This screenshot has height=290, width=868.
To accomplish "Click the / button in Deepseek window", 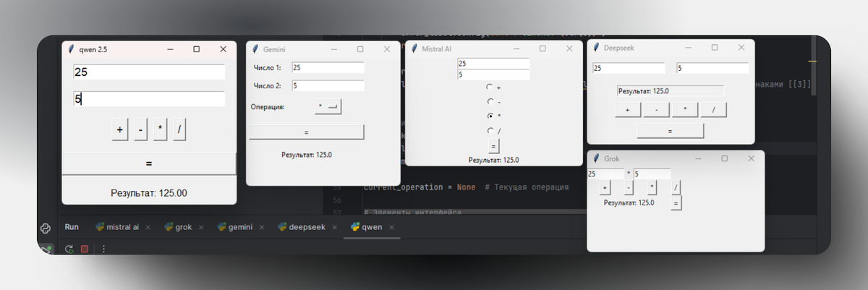I will 713,110.
